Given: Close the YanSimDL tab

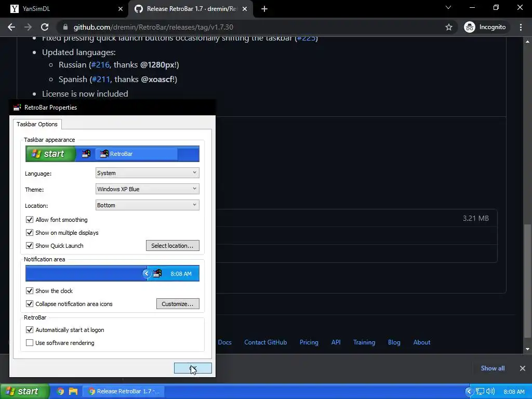Looking at the screenshot, I should [121, 9].
